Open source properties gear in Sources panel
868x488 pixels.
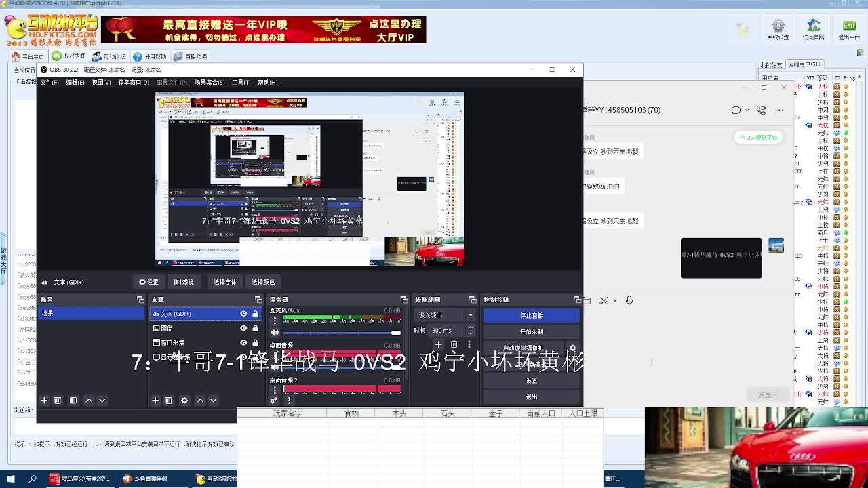click(184, 401)
